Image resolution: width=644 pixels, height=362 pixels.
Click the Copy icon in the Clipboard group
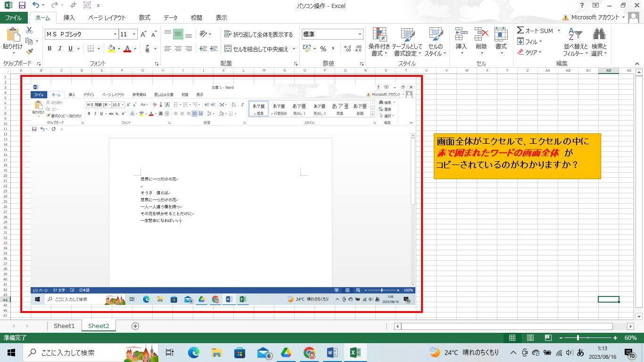[28, 41]
